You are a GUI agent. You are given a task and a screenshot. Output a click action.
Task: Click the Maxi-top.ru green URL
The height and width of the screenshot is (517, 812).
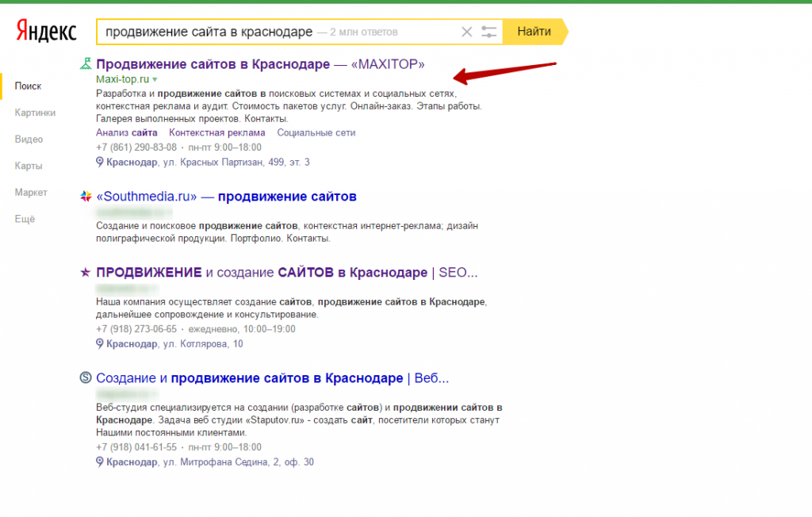point(122,79)
